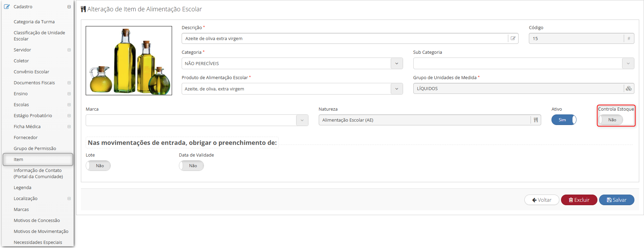644x248 pixels.
Task: Collapse the Cadastro menu section
Action: tap(69, 7)
